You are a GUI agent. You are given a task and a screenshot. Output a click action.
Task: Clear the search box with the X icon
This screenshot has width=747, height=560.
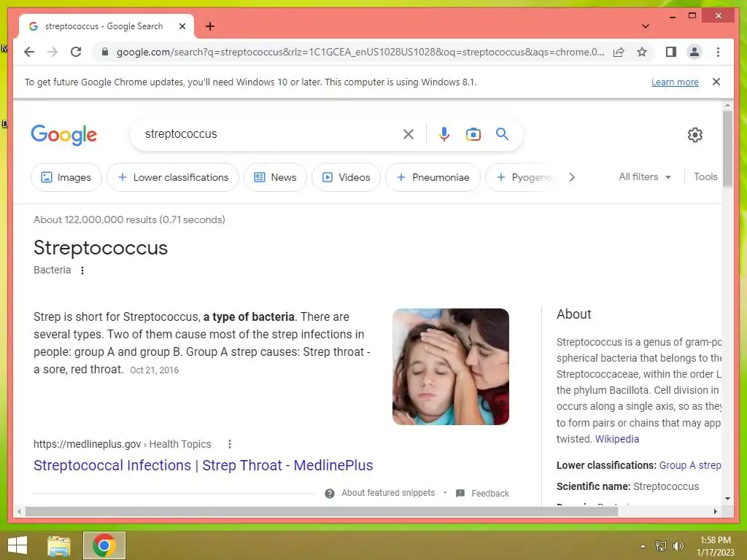coord(409,134)
